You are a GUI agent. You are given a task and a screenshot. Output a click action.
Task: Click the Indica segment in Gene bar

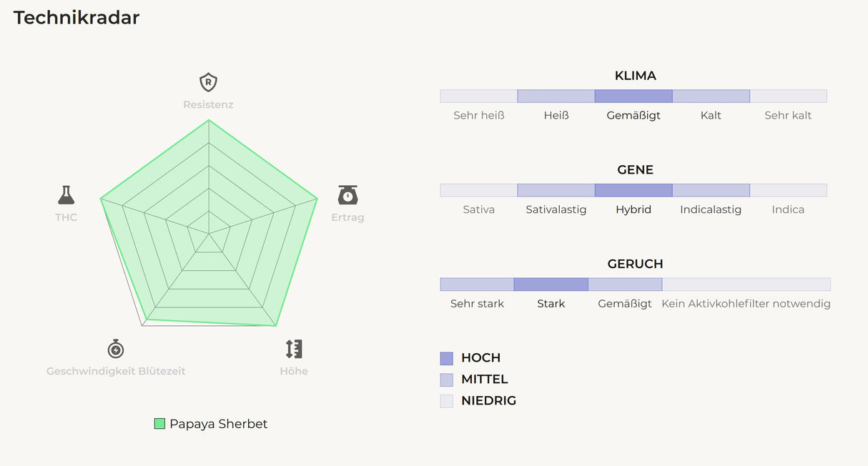(x=788, y=190)
